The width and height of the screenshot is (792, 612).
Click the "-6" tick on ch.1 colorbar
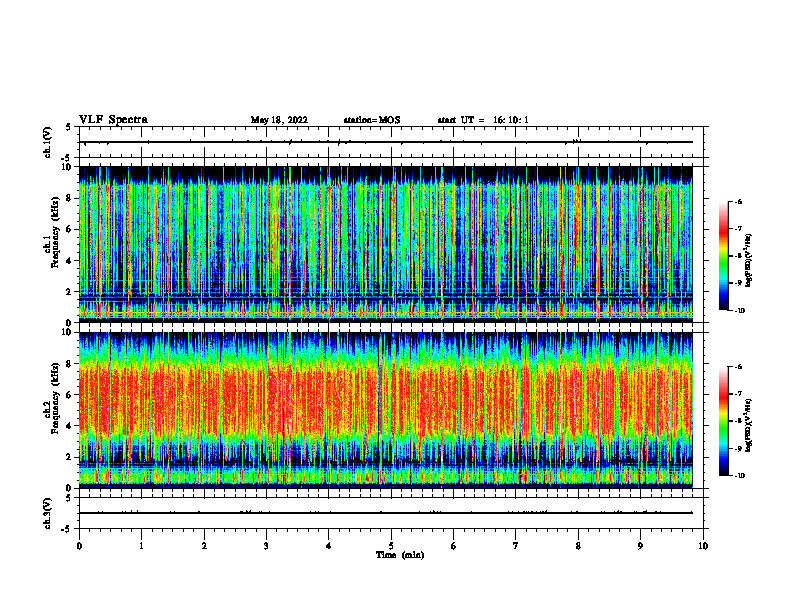pos(738,202)
